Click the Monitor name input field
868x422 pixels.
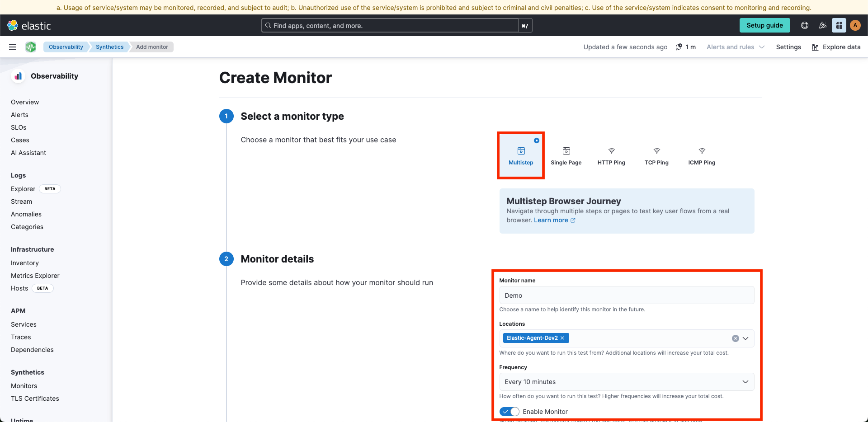click(x=626, y=295)
